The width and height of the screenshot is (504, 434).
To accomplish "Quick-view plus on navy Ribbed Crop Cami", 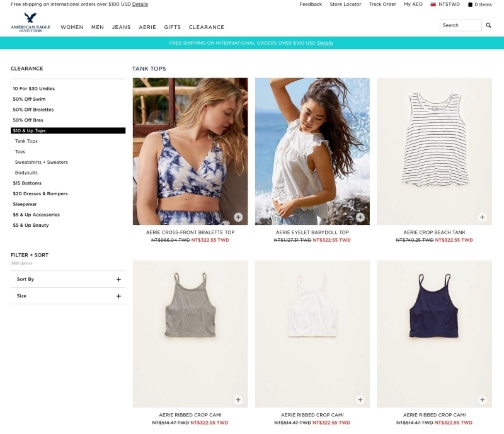I will [482, 399].
